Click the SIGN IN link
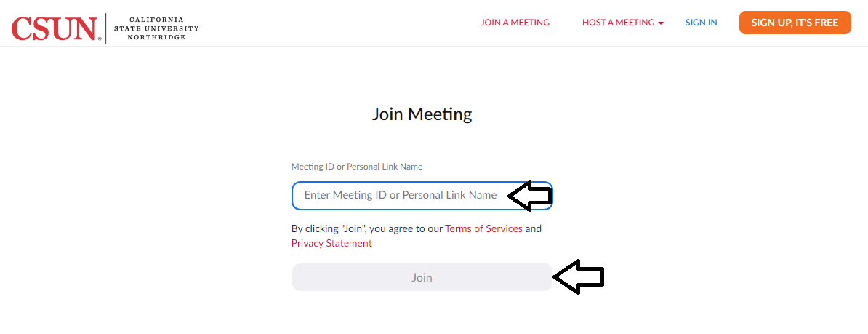The width and height of the screenshot is (868, 334). [x=701, y=23]
